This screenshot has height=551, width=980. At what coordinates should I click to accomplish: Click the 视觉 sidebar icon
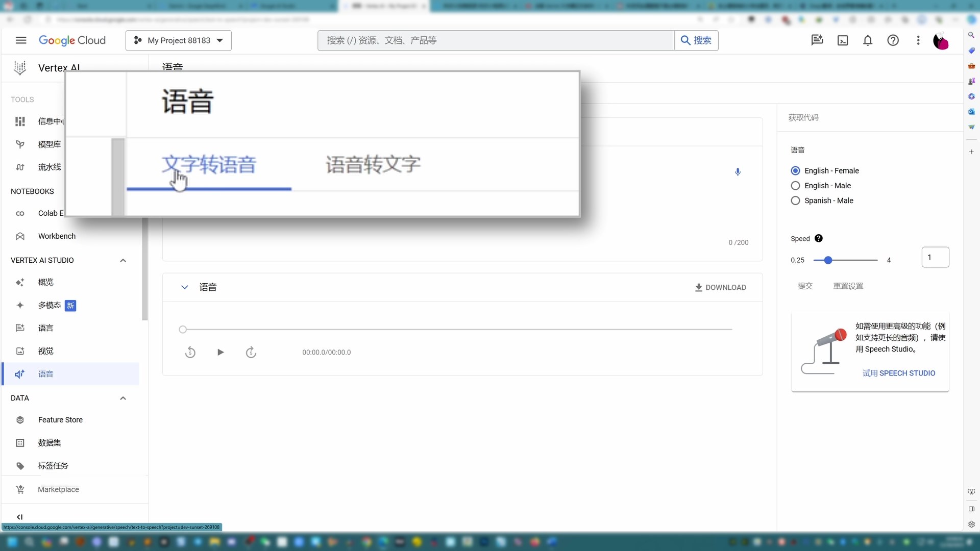(x=19, y=350)
